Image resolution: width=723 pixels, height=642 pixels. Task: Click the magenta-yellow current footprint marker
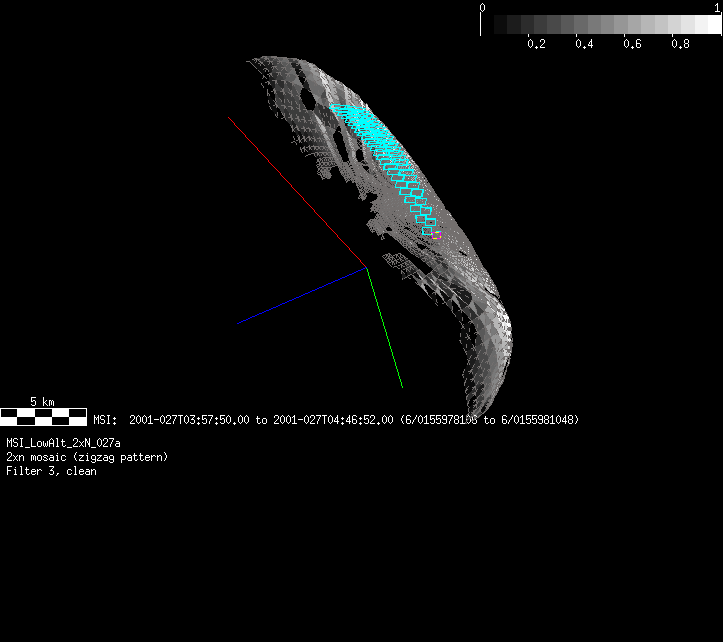(x=437, y=235)
